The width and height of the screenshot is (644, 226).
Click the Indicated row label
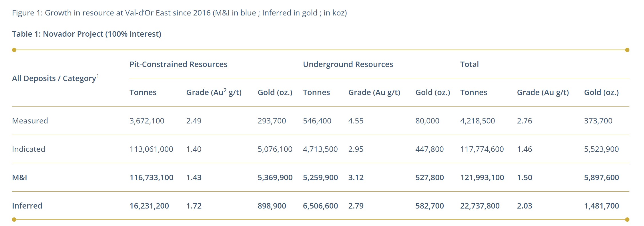tap(29, 149)
